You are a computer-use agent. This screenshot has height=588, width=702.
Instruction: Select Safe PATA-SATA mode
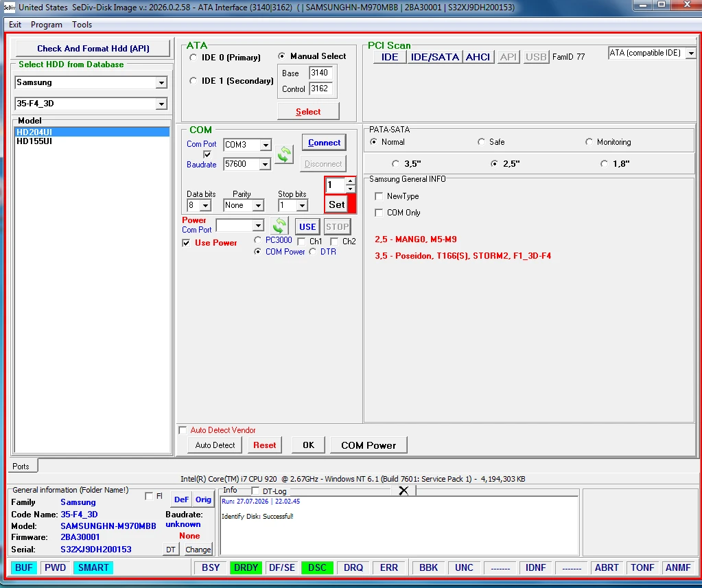481,142
